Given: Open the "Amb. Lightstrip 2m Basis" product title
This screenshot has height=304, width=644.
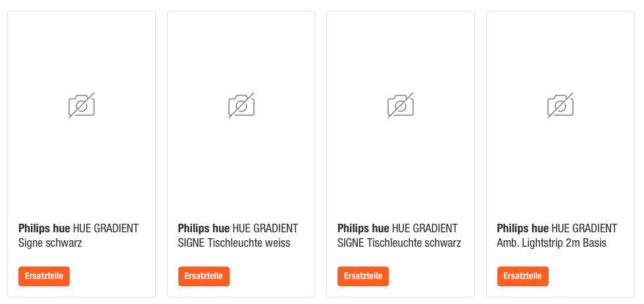Looking at the screenshot, I should click(x=551, y=243).
